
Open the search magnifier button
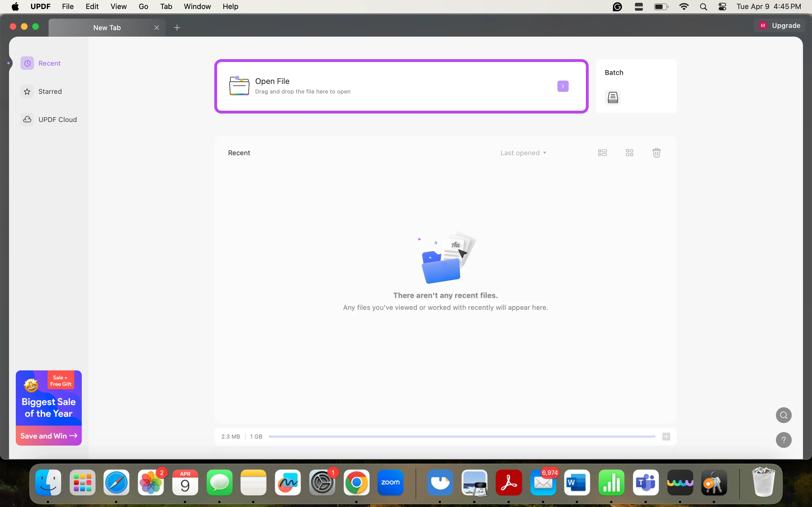[784, 415]
